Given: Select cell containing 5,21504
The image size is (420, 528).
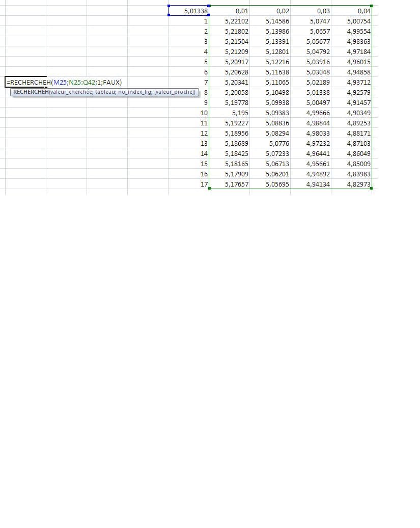Looking at the screenshot, I should 229,41.
